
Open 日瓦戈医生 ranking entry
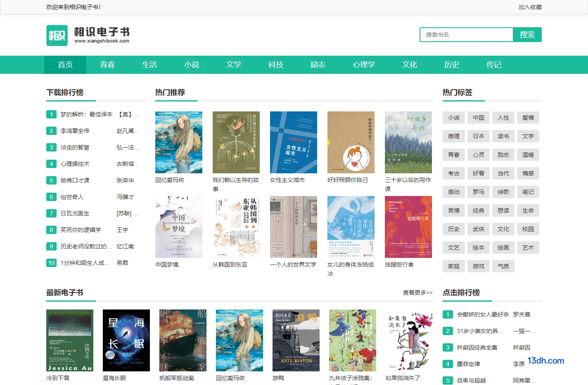75,213
